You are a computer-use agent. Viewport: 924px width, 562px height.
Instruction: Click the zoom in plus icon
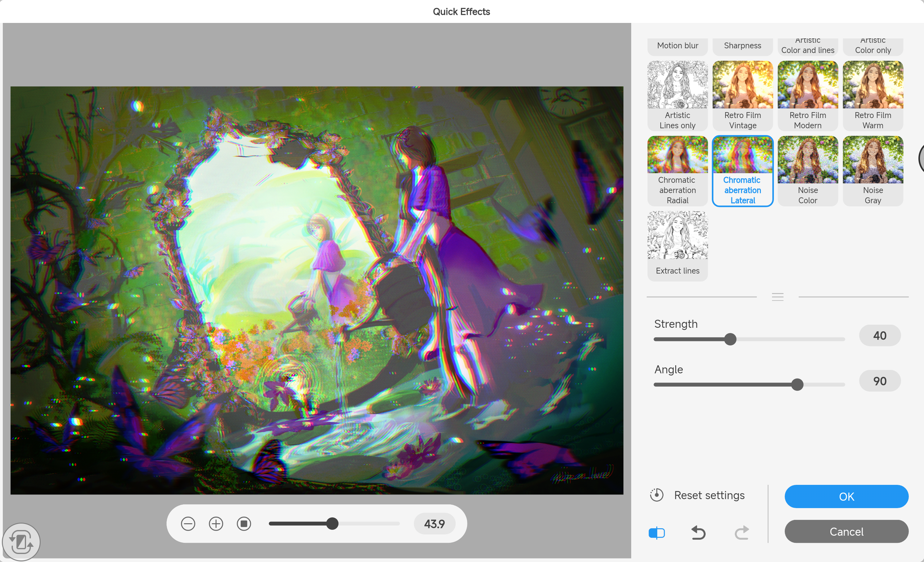[x=216, y=523]
